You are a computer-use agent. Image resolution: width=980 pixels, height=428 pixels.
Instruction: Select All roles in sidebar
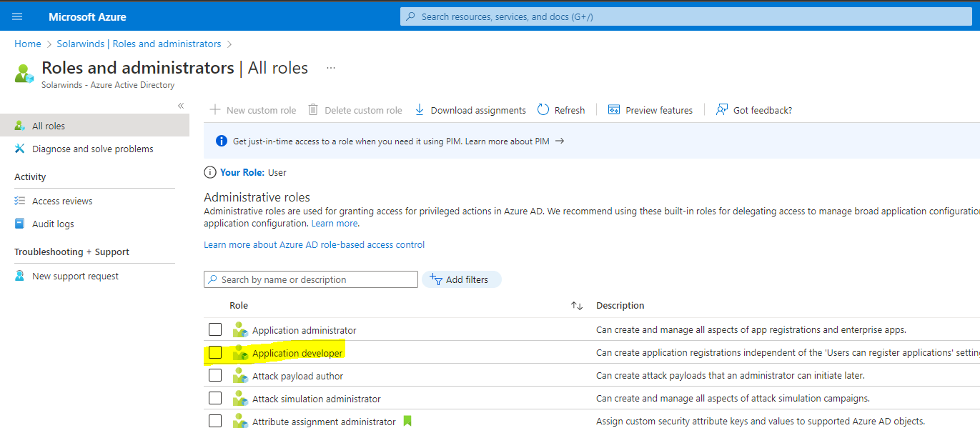coord(94,126)
